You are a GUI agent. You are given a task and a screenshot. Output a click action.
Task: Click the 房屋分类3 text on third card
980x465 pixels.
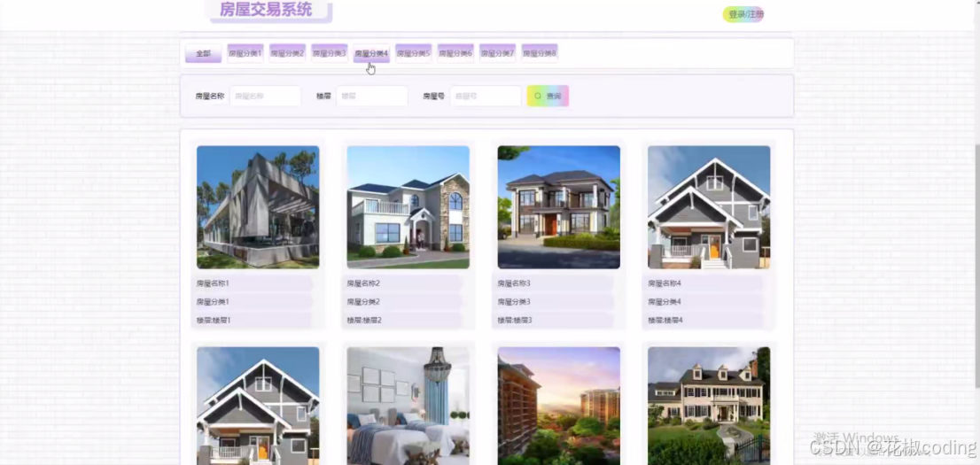[x=514, y=302]
